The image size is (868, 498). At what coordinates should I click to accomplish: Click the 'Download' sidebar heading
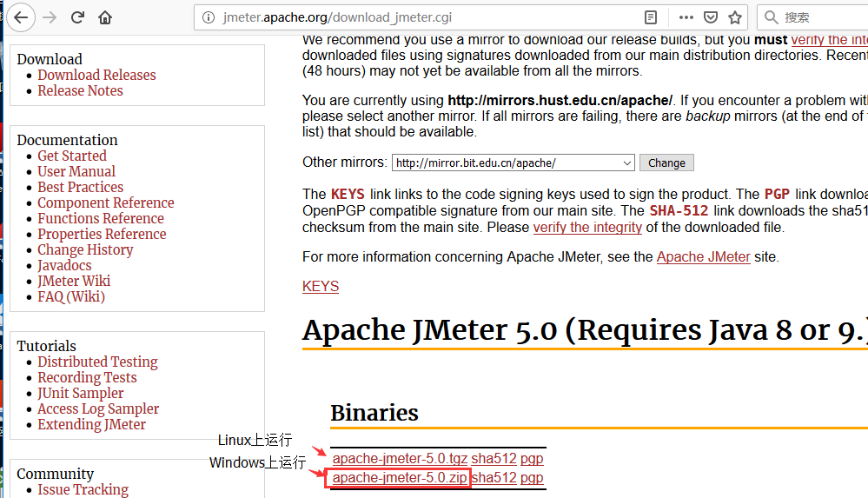(x=50, y=59)
